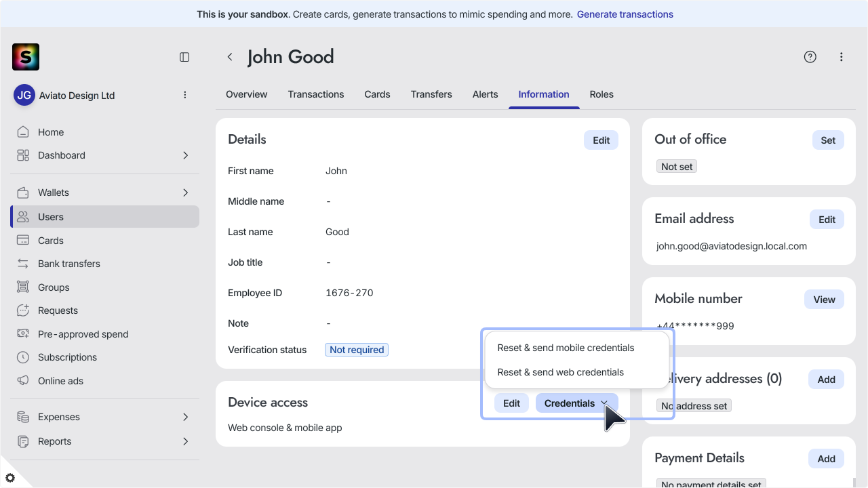
Task: Select the Information tab
Action: tap(544, 94)
